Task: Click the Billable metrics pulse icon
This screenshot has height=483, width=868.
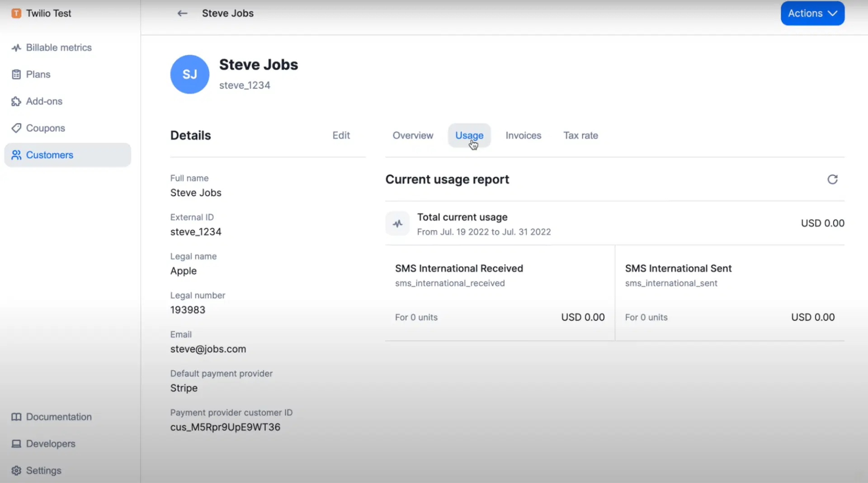Action: point(16,47)
